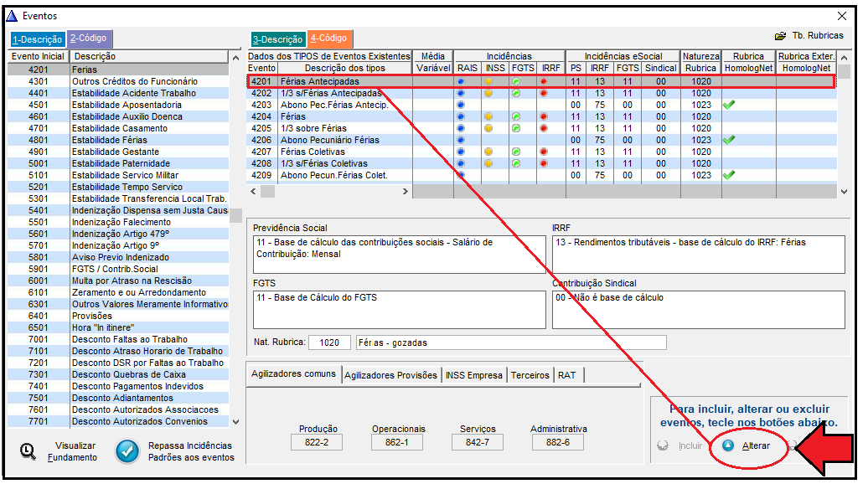868x484 pixels.
Task: Open RAT tab
Action: (567, 375)
